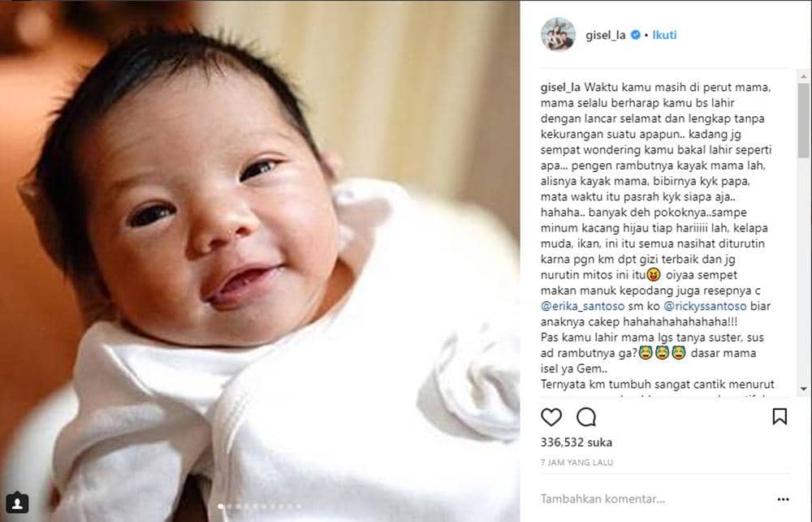Open the 7 jam yang lalu timestamp
Screen dimensions: 812x522
coord(577,463)
